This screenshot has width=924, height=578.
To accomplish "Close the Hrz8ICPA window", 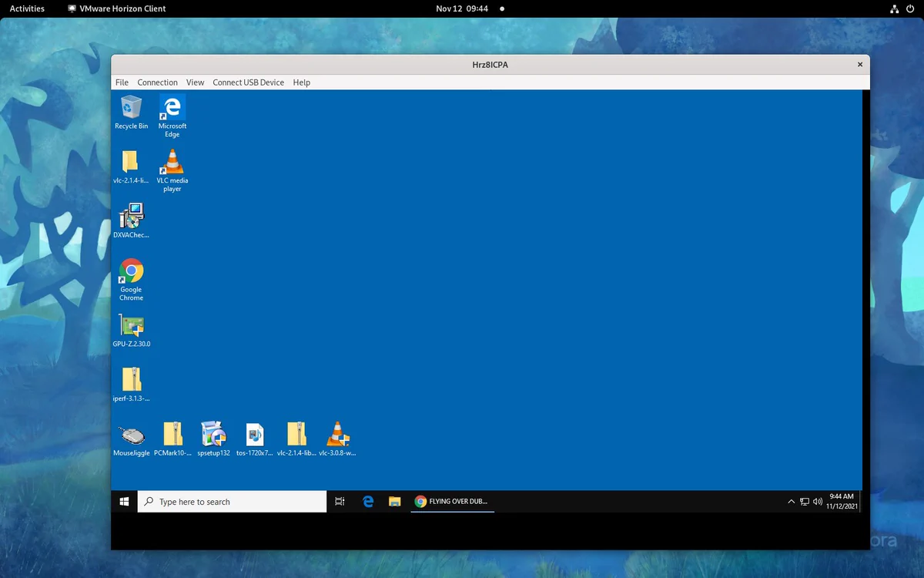I will [860, 65].
